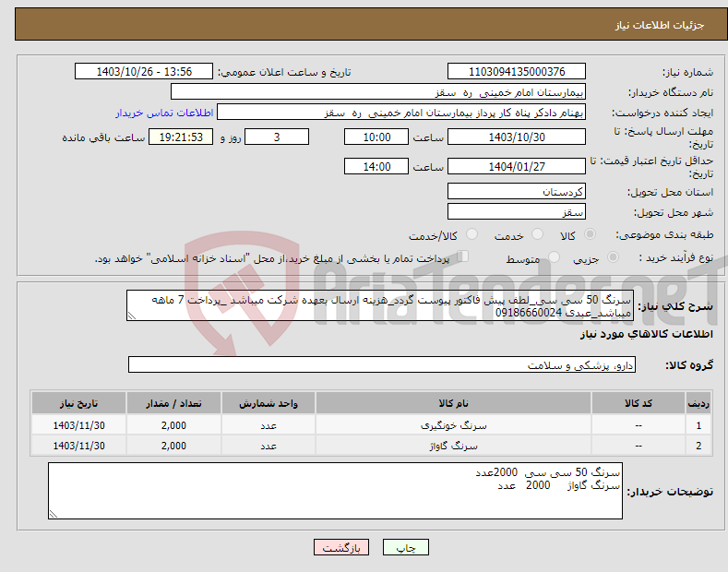Click the واحد شمارش column header
The width and height of the screenshot is (728, 572).
[x=269, y=403]
